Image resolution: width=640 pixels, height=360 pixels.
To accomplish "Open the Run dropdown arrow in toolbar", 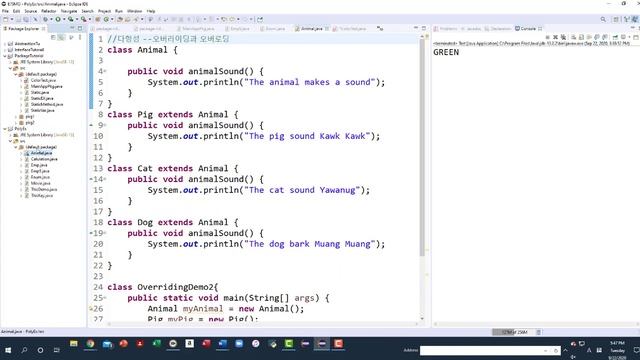I will 63,19.
